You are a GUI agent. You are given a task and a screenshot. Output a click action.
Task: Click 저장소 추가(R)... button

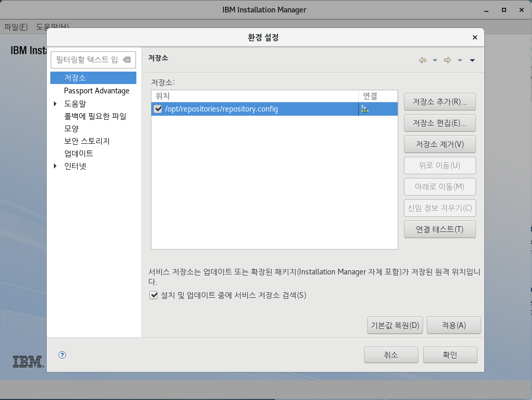(x=440, y=102)
